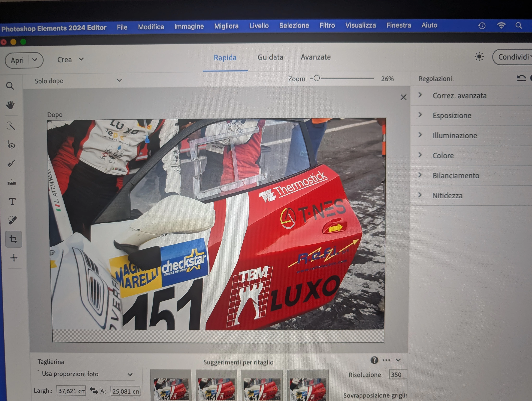Click the swap width and height icon
This screenshot has height=401, width=532.
94,390
